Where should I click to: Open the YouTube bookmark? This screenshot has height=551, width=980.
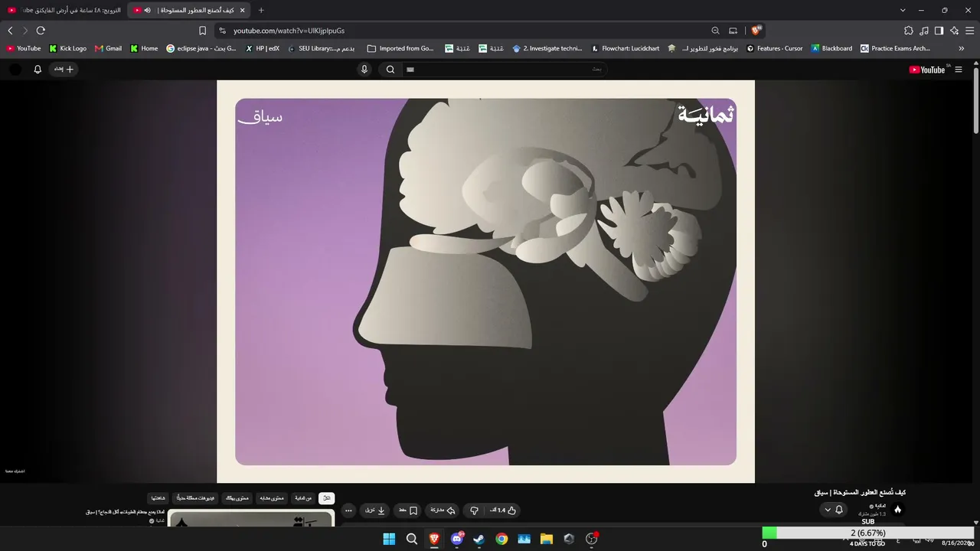coord(24,48)
